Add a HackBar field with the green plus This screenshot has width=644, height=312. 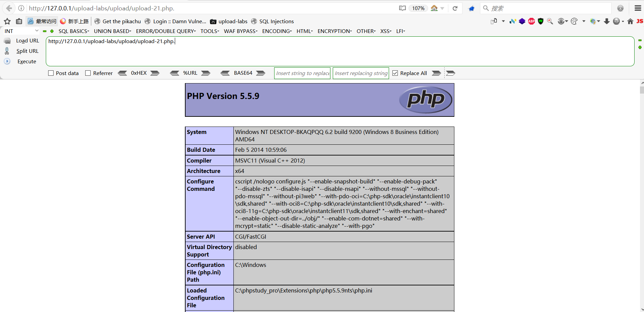click(x=52, y=31)
